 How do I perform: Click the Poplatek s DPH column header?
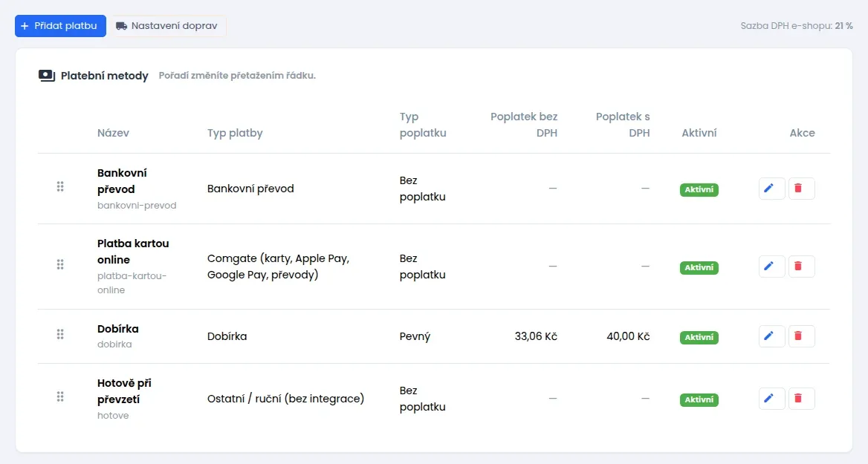623,125
